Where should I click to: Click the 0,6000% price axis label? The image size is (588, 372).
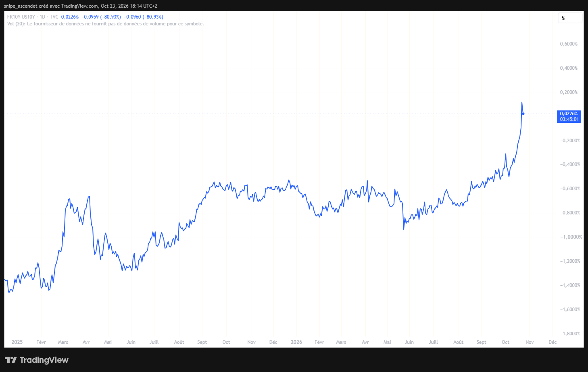pos(569,44)
